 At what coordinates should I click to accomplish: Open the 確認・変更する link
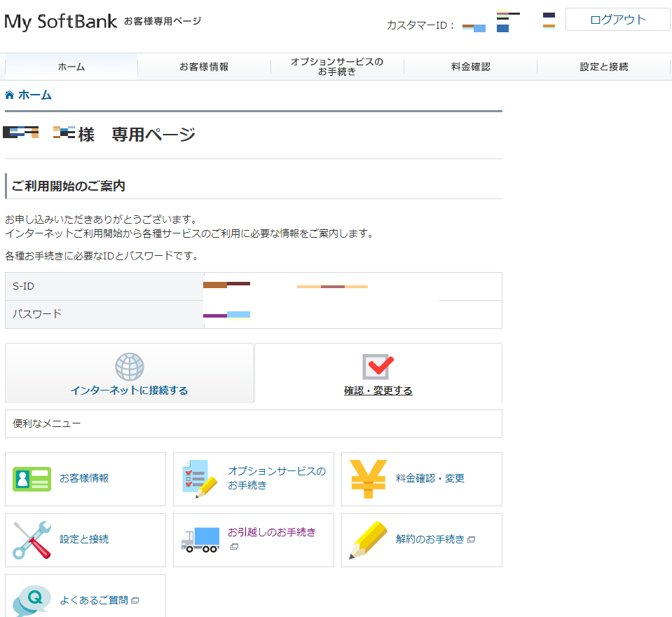coord(378,391)
